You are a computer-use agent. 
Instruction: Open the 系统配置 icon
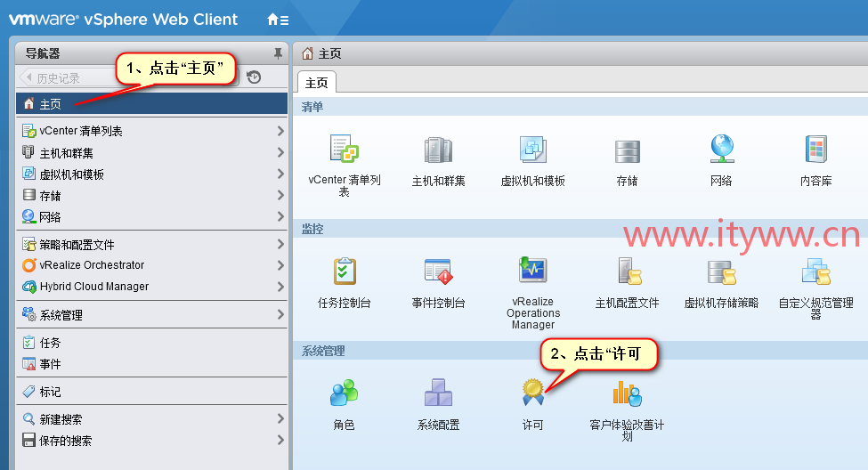(438, 393)
